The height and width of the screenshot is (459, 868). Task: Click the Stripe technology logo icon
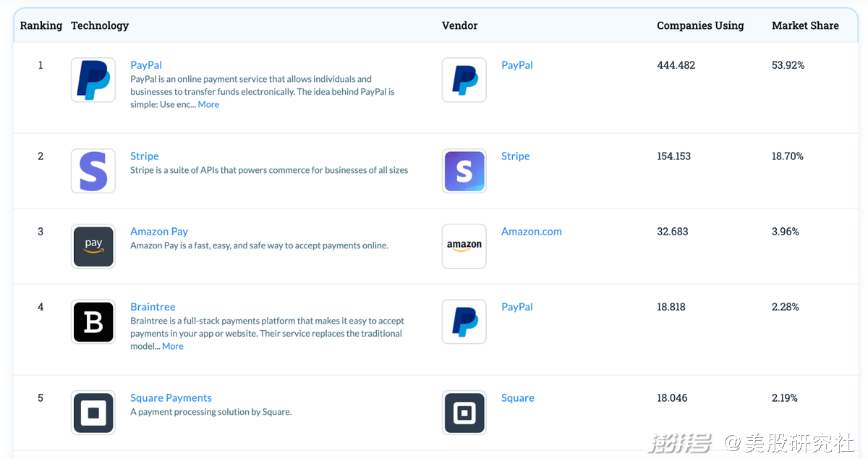(93, 171)
